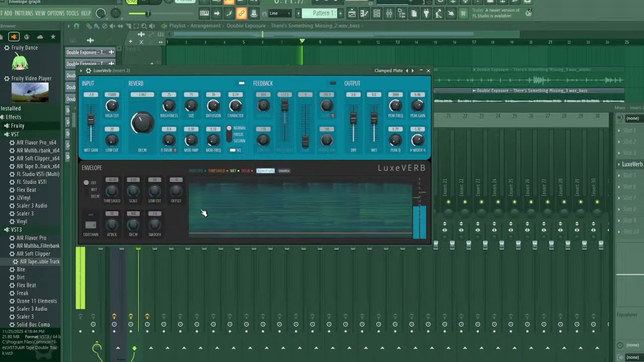The height and width of the screenshot is (362, 644).
Task: Open the VIEW menu
Action: (x=40, y=13)
